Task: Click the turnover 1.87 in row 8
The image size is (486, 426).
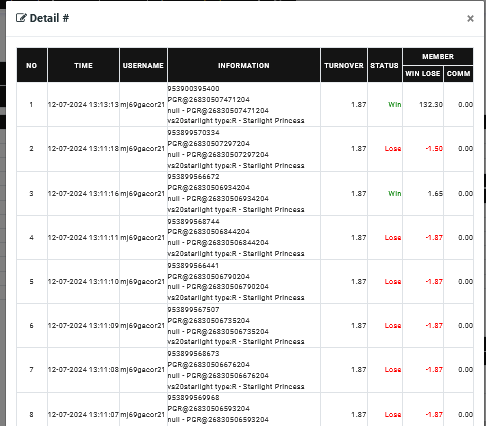Action: [x=359, y=414]
